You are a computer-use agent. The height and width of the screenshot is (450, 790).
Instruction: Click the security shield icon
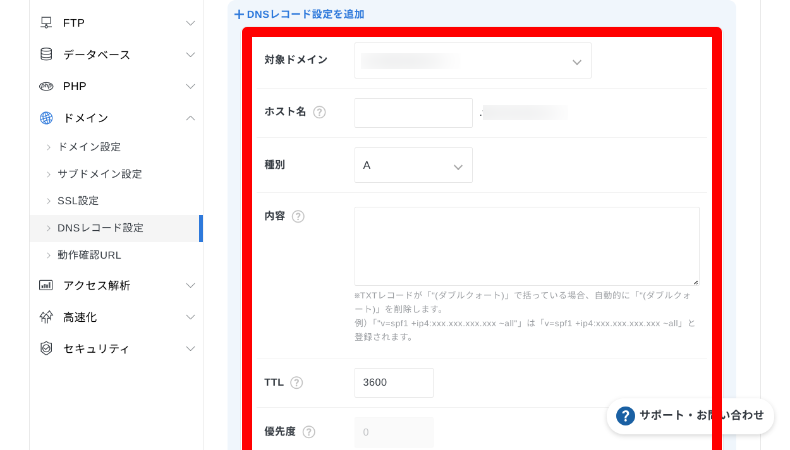pos(46,348)
